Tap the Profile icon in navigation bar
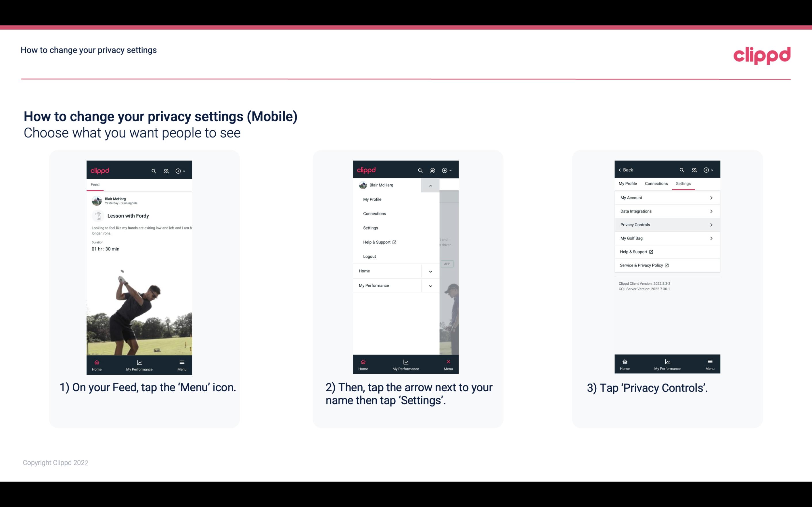The image size is (812, 507). pyautogui.click(x=166, y=170)
